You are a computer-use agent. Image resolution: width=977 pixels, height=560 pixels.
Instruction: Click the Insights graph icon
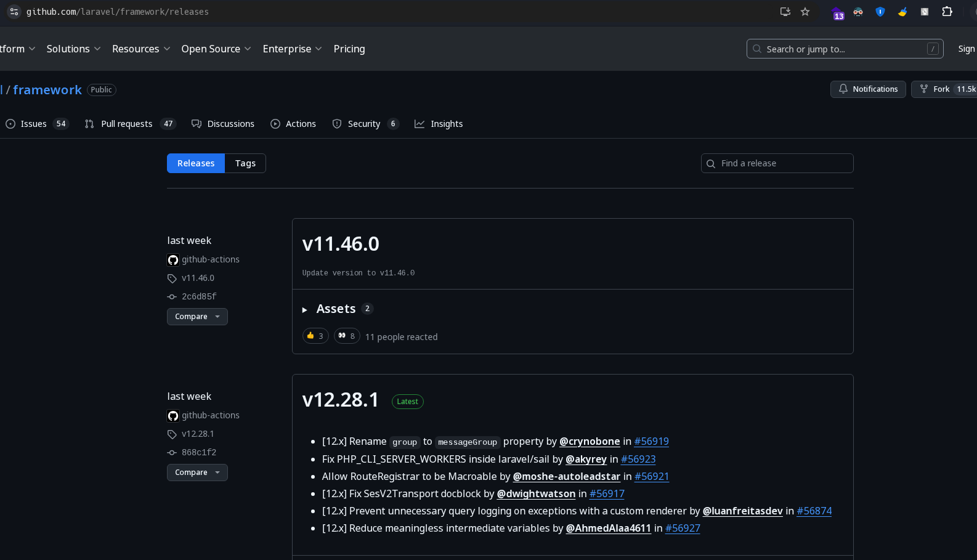tap(420, 124)
